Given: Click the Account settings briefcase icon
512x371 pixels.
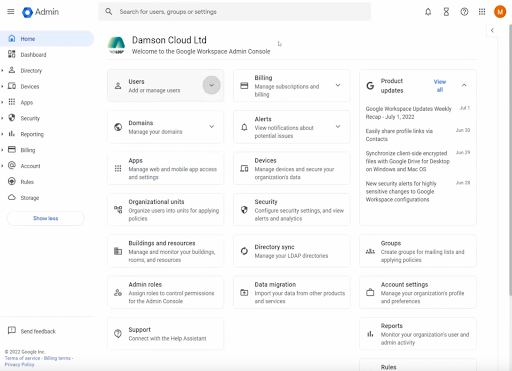Looking at the screenshot, I should (370, 292).
